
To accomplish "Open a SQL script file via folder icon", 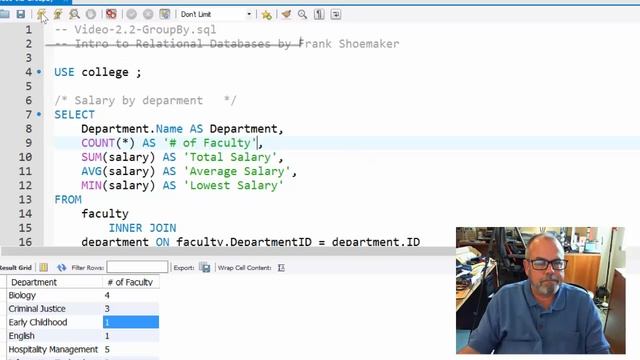I will coord(4,14).
